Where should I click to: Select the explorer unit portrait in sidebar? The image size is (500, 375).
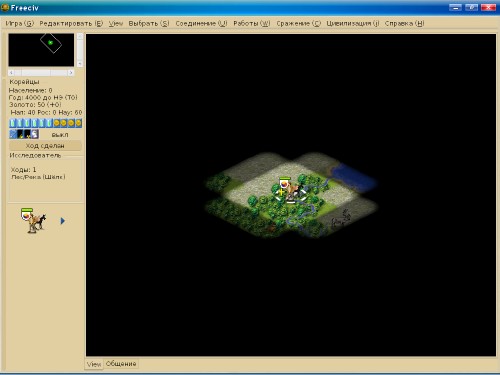tap(34, 220)
